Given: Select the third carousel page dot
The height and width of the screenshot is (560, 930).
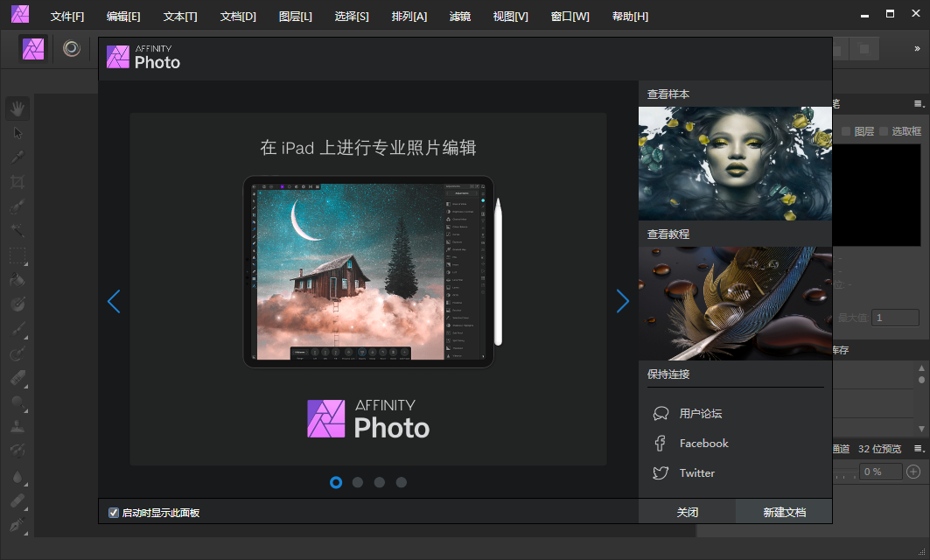Looking at the screenshot, I should click(x=380, y=482).
